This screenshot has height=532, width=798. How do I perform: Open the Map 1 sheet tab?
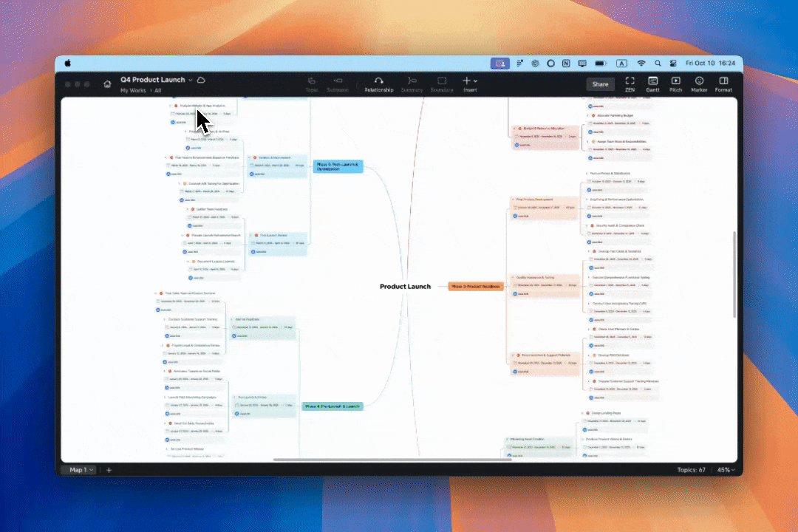click(x=81, y=470)
